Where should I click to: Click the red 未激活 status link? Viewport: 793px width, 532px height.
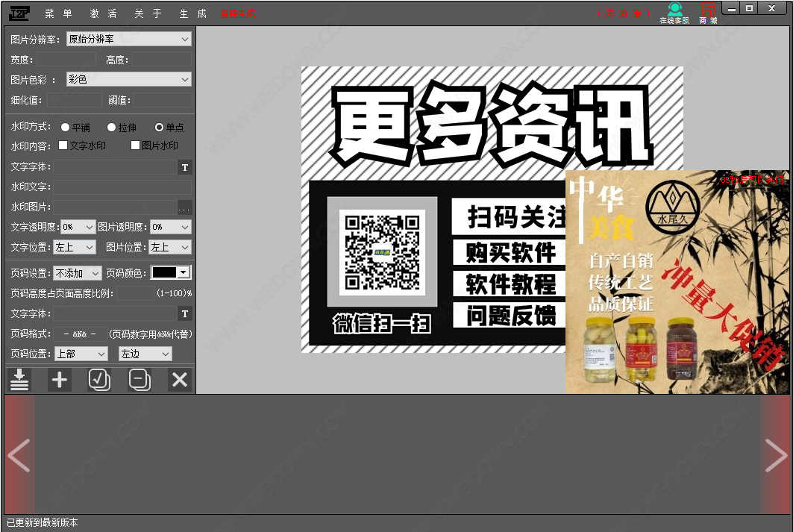[x=624, y=13]
